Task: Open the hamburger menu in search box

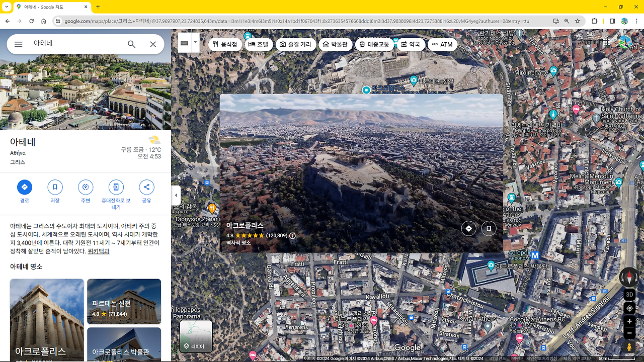Action: pos(19,44)
